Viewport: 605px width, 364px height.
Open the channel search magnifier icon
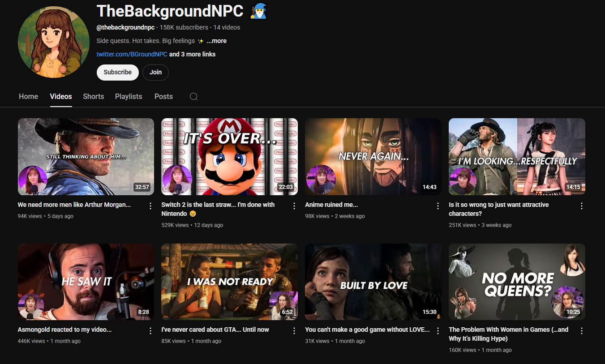[194, 97]
